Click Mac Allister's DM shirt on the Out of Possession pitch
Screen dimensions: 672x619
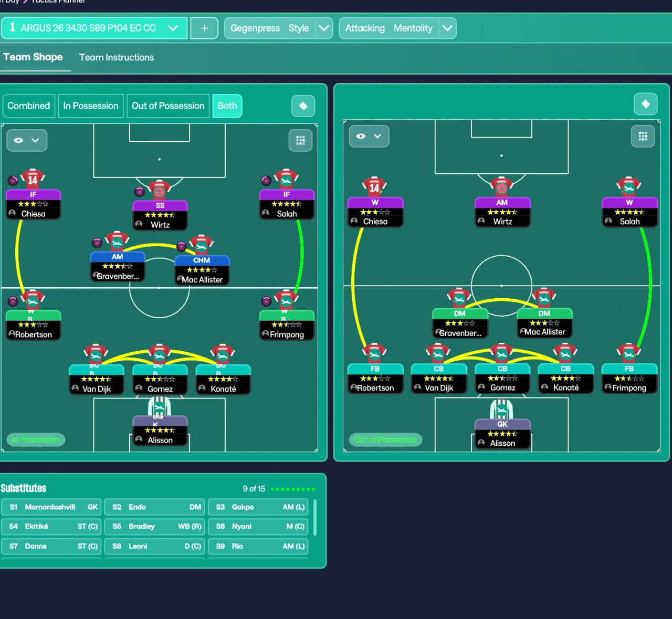(544, 298)
